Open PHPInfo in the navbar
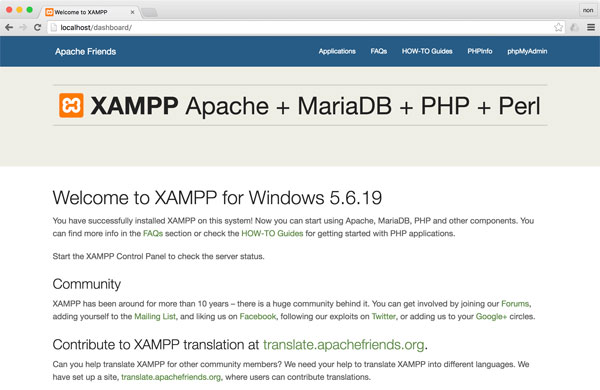 click(x=480, y=51)
